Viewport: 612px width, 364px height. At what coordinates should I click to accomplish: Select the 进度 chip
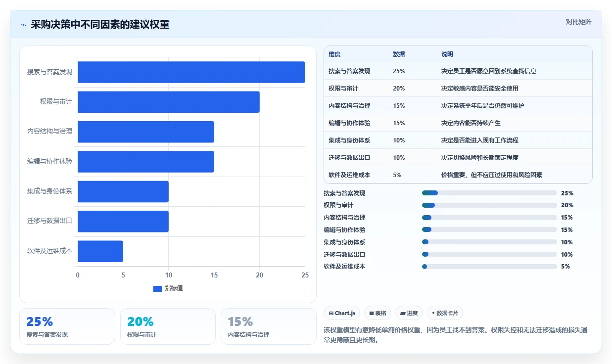409,313
